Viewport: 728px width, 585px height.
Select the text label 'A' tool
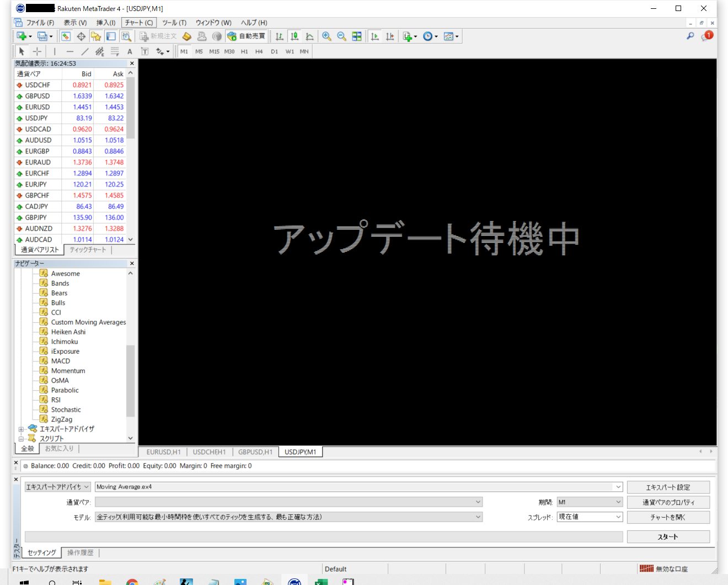pos(130,51)
